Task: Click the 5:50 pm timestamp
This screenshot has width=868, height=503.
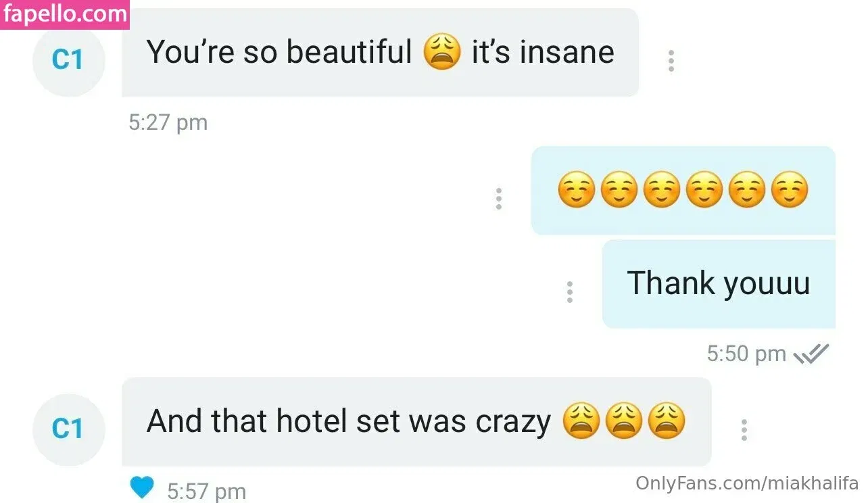Action: [746, 353]
